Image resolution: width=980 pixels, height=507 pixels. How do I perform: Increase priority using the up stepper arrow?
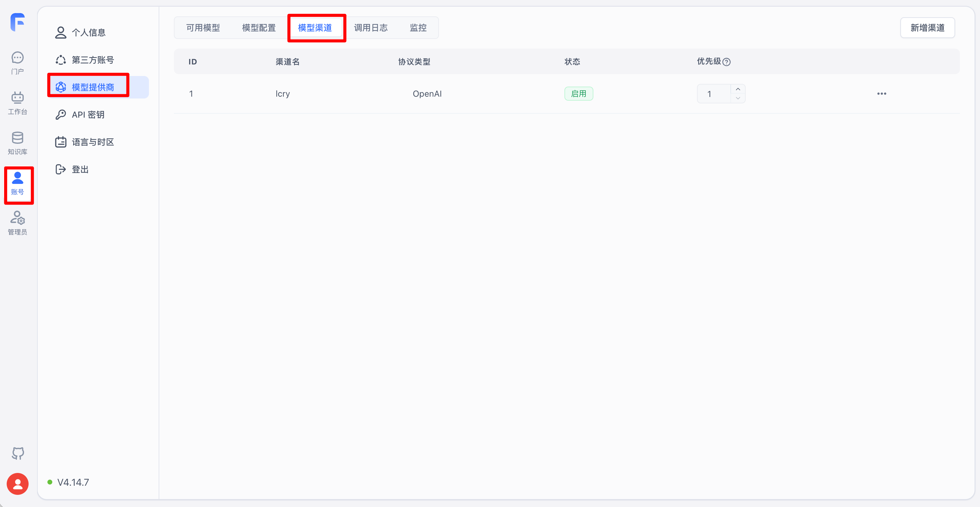click(738, 89)
